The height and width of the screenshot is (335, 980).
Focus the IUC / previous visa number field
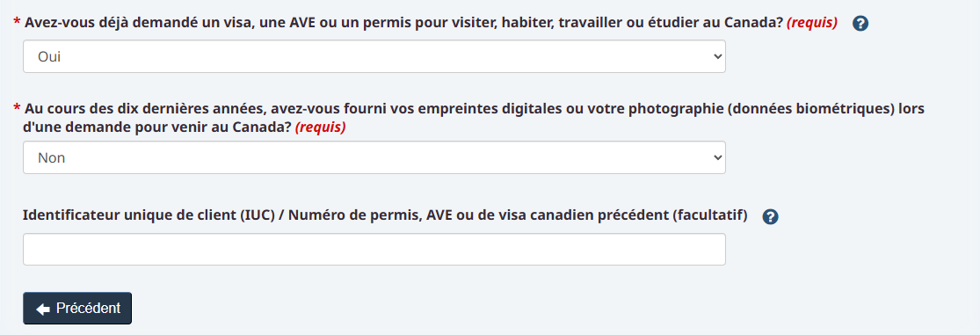374,250
